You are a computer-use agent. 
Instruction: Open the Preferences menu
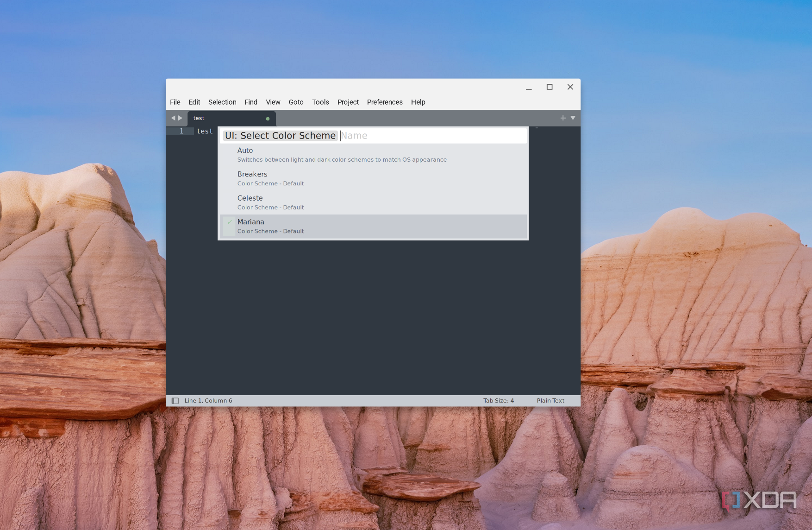385,102
